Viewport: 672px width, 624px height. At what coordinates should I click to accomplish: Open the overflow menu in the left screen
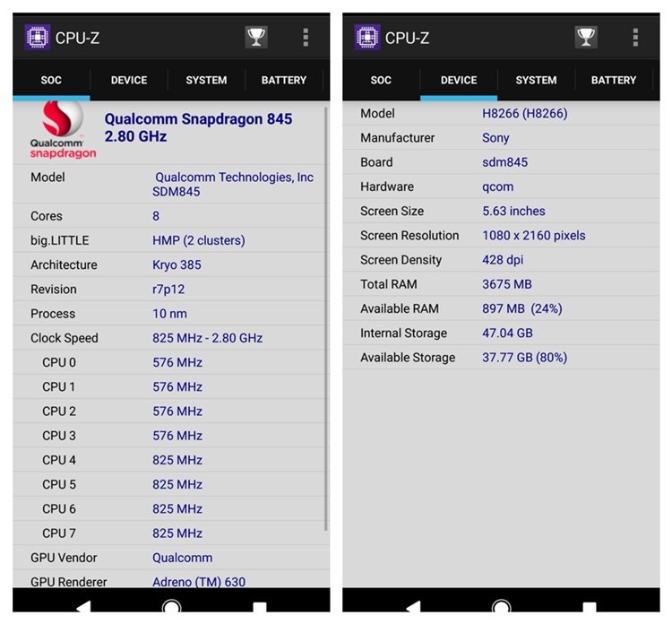pyautogui.click(x=306, y=38)
